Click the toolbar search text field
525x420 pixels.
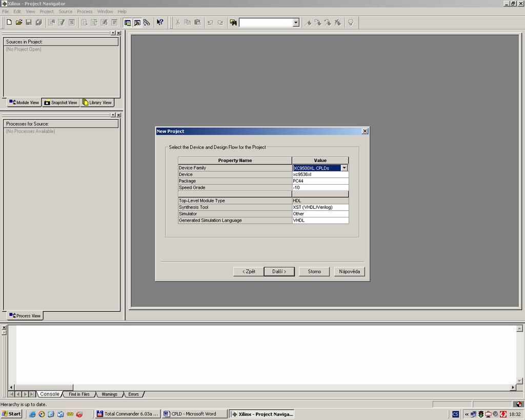tap(266, 23)
